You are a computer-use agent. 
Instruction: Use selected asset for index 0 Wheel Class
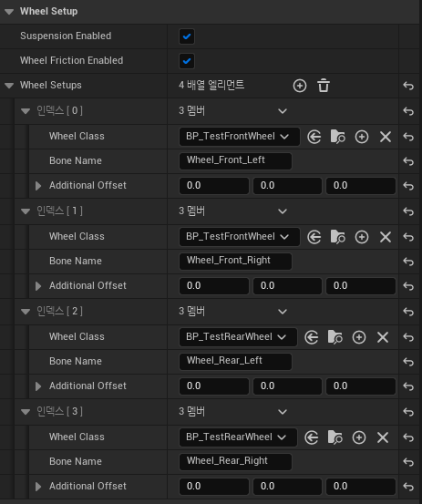click(x=314, y=137)
